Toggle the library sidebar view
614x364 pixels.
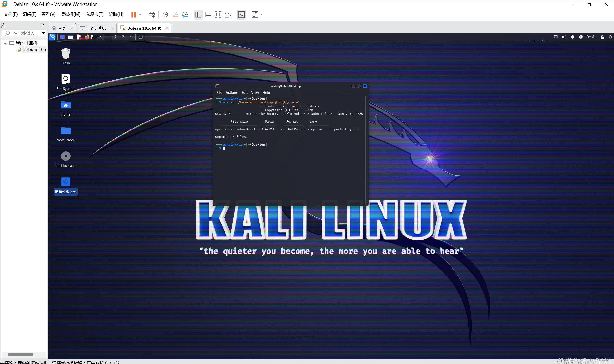coord(198,14)
